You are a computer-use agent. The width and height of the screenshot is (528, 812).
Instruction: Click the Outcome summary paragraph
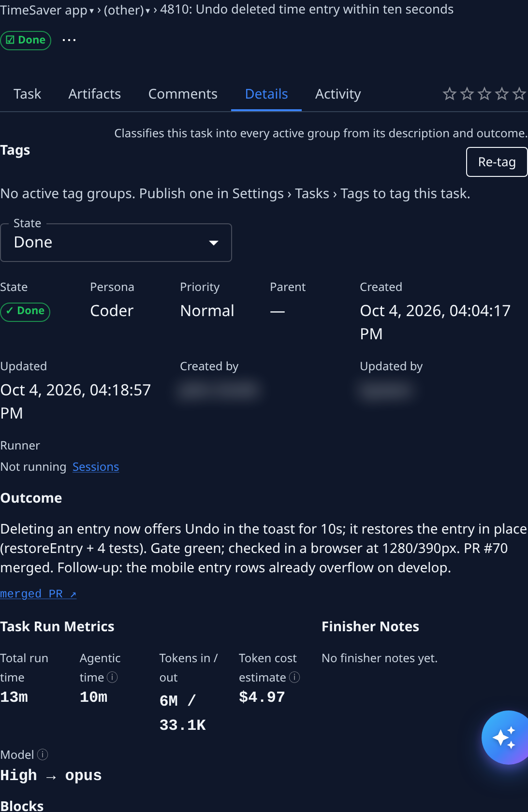pos(264,548)
